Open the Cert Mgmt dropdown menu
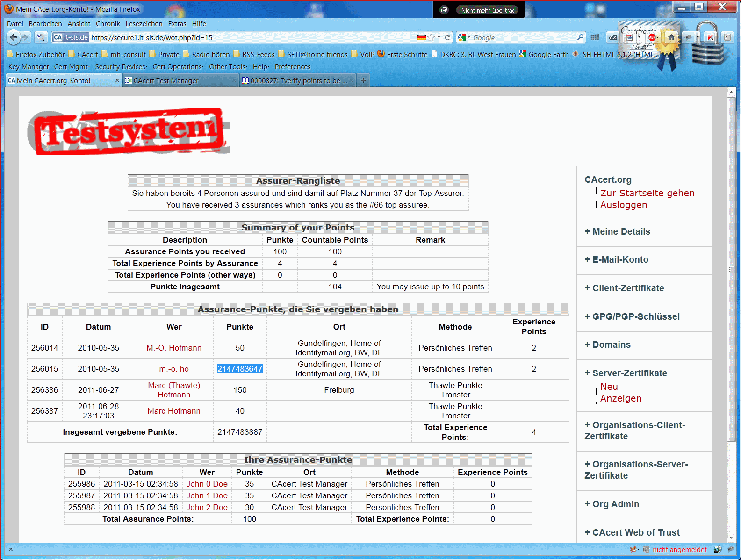Viewport: 741px width, 560px height. pos(72,67)
